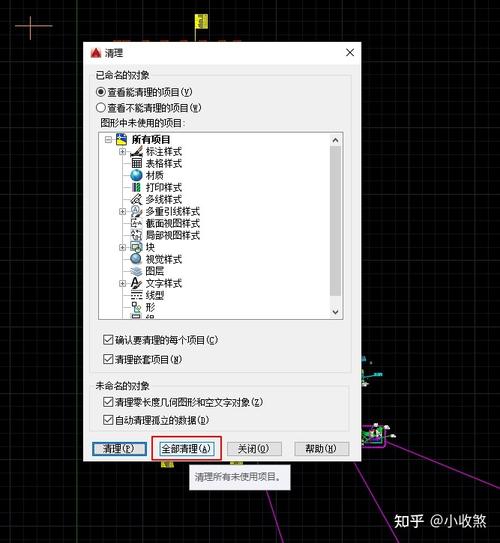The width and height of the screenshot is (500, 543).
Task: Expand the 文字样式 tree node
Action: tap(122, 283)
